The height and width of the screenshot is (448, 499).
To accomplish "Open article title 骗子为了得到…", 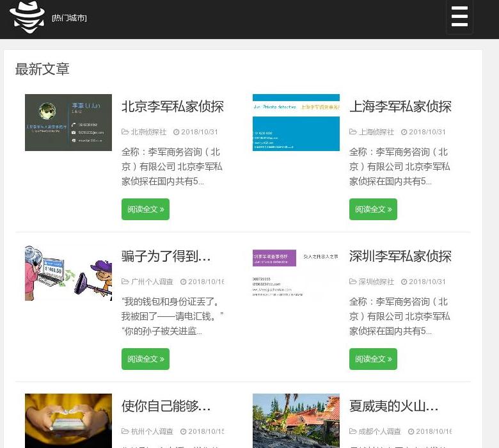I will point(166,256).
